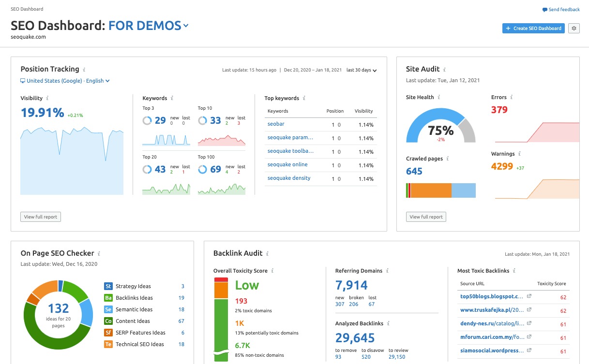Open the dashboard settings gear

point(574,29)
